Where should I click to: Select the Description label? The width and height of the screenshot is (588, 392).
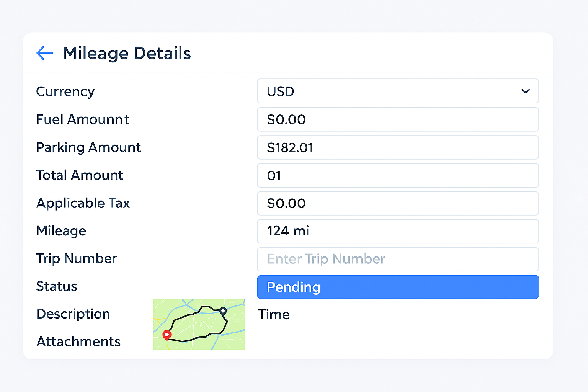click(x=73, y=314)
